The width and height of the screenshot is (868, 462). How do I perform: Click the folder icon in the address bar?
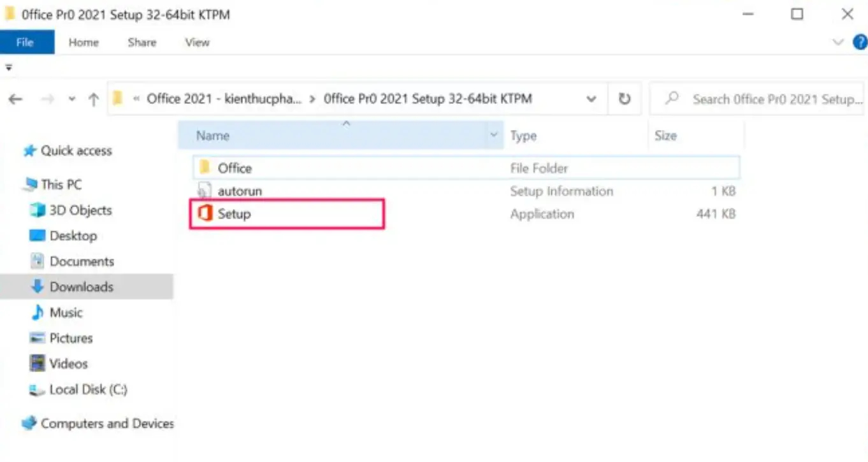[x=117, y=99]
